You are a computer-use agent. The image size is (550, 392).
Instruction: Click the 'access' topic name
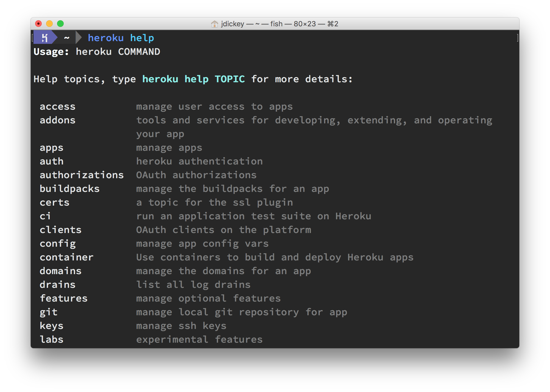tap(57, 106)
